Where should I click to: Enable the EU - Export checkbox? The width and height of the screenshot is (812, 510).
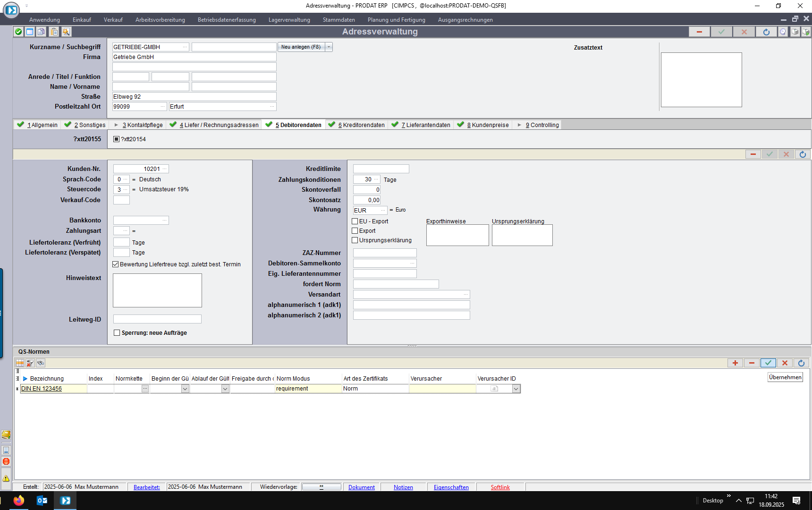(x=355, y=221)
